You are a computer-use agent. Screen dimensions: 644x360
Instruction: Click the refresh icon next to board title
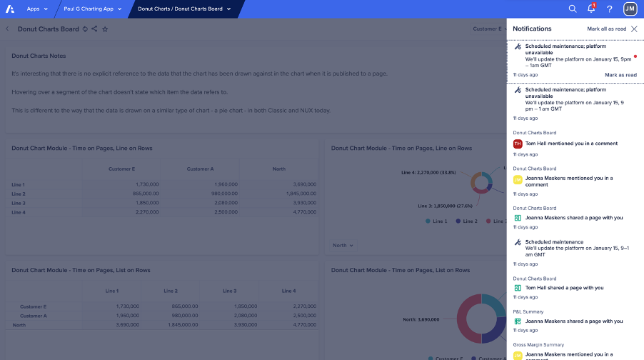tap(85, 29)
